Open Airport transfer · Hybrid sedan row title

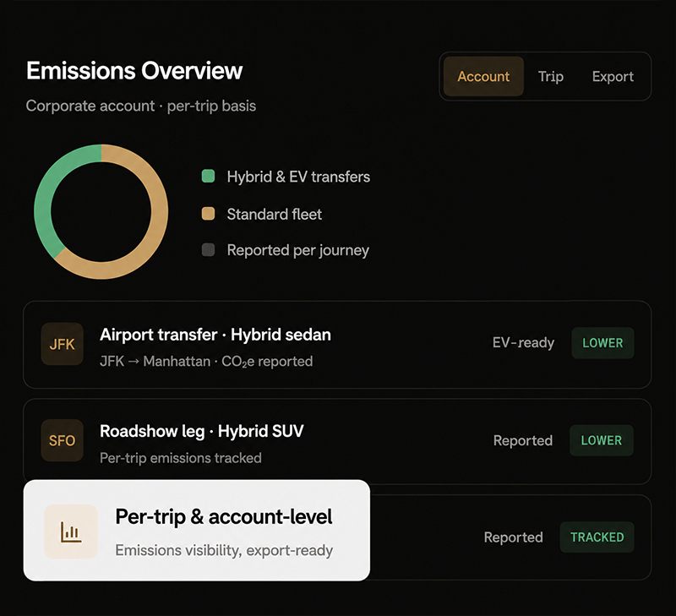[215, 335]
